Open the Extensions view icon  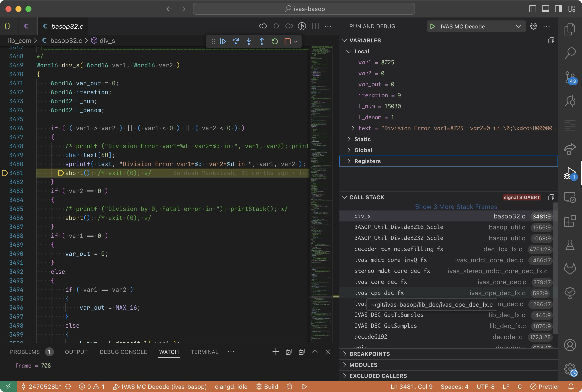point(570,221)
